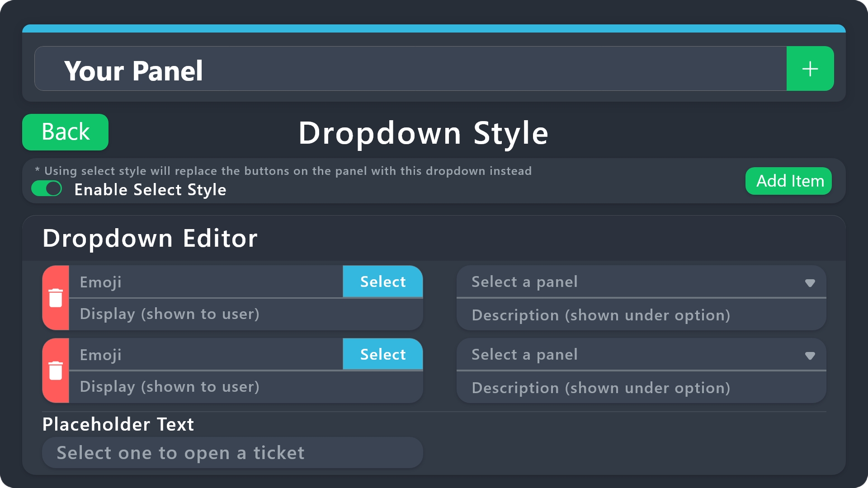
Task: Click the green plus icon beside Your Panel
Action: point(810,69)
